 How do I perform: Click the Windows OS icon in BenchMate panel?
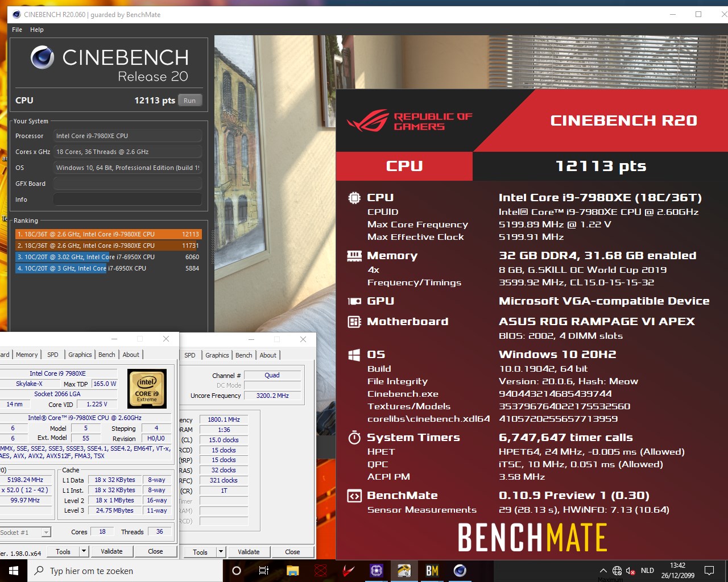click(354, 355)
